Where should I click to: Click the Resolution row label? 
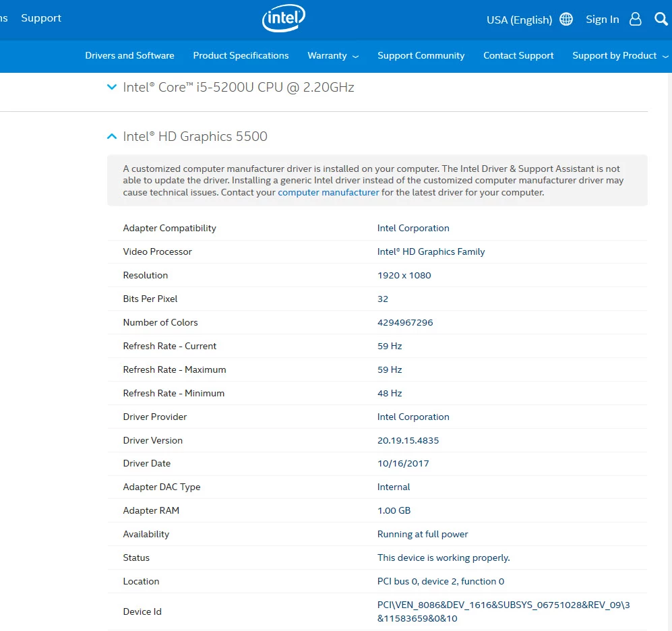[146, 275]
